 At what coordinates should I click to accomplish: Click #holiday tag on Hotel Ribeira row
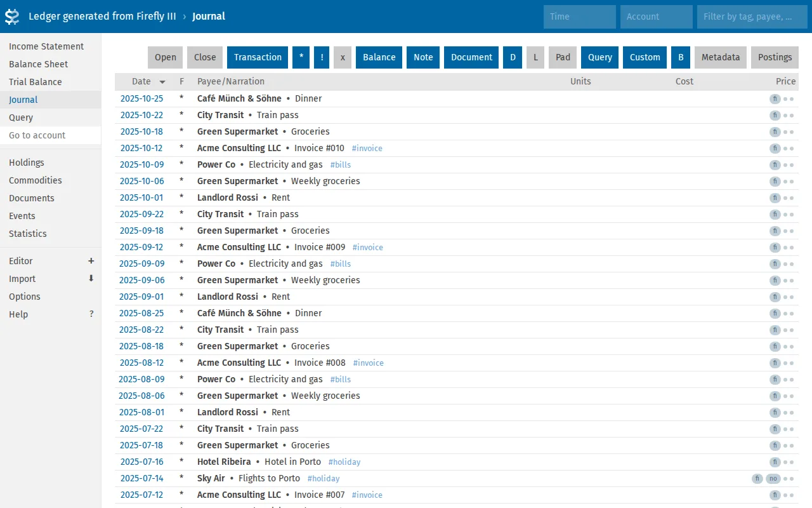click(344, 462)
